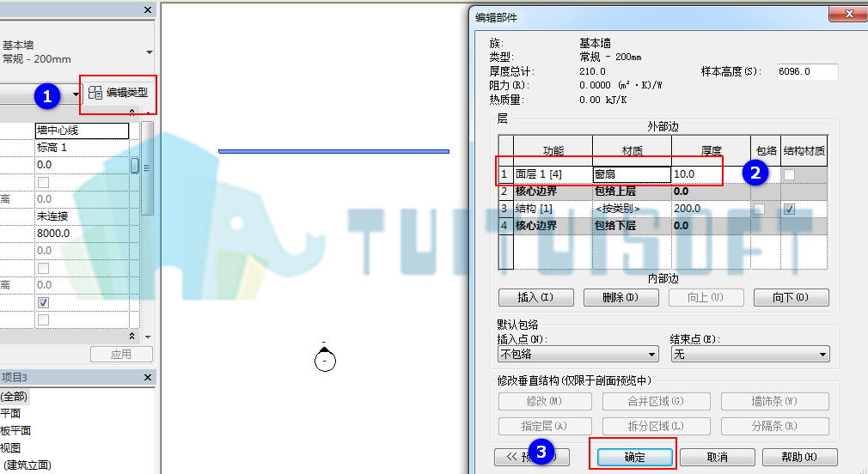
Task: Open the 结束点 无 dropdown
Action: 750,354
